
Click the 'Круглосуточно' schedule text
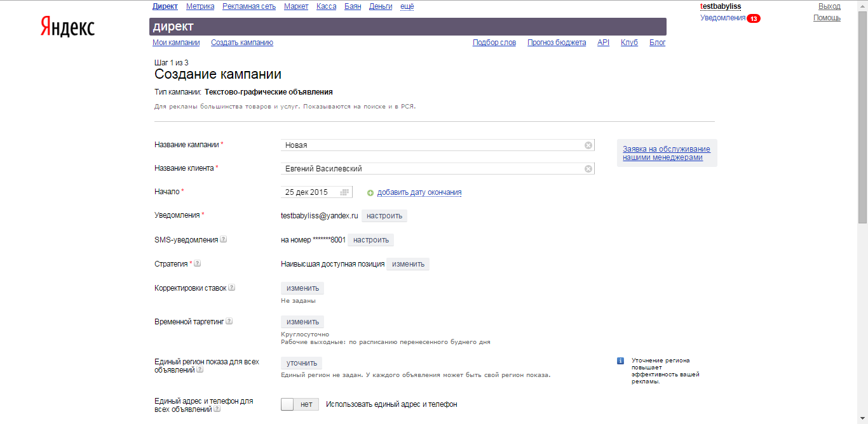pyautogui.click(x=305, y=335)
